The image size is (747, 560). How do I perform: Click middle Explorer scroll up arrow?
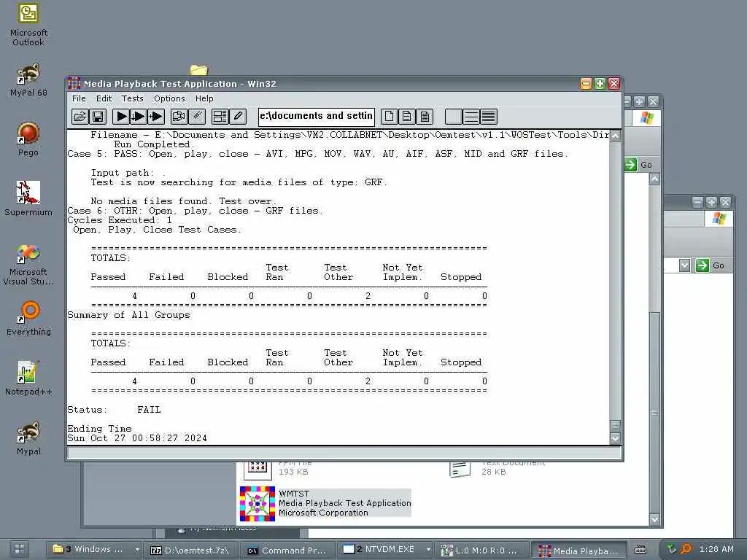pyautogui.click(x=655, y=179)
